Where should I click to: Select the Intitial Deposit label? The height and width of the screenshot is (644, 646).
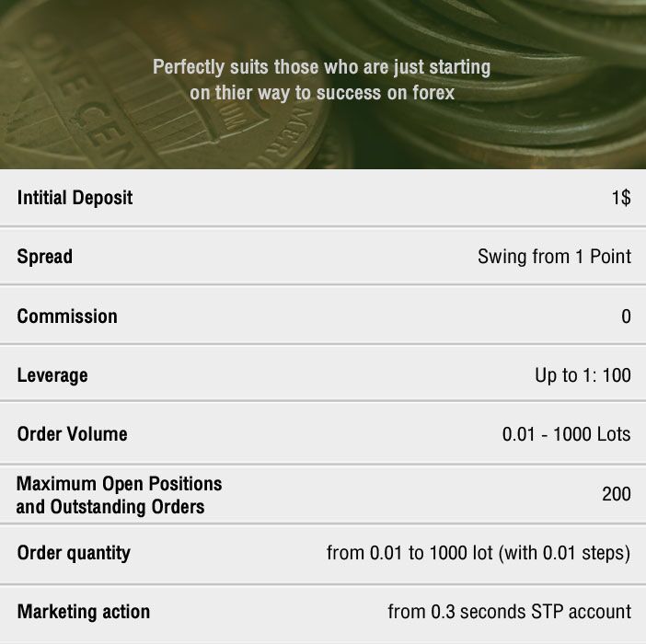[x=75, y=198]
